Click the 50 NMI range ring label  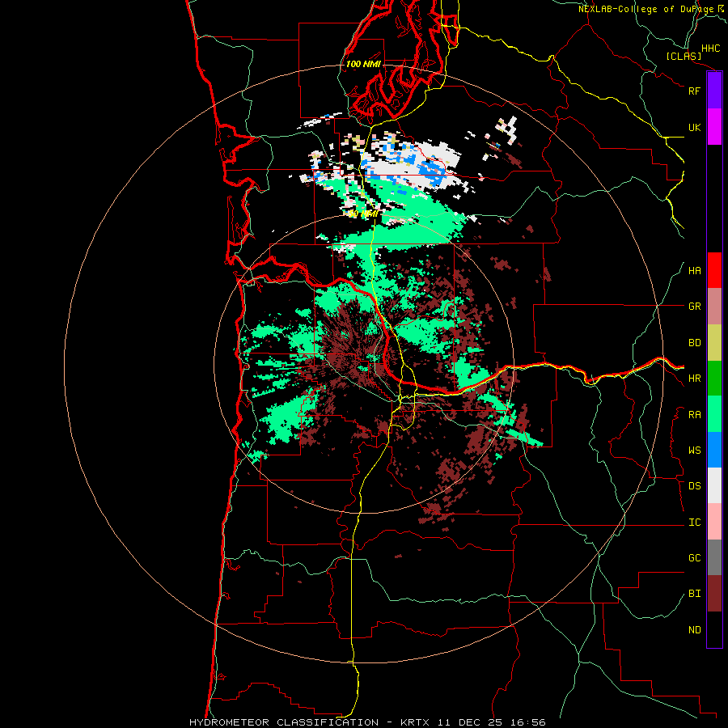pyautogui.click(x=363, y=214)
